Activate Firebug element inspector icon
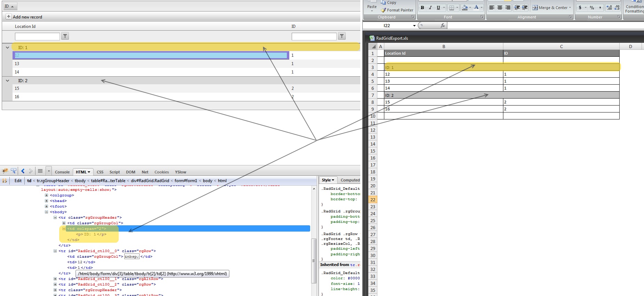Viewport: 644px width, 296px height. coord(14,171)
